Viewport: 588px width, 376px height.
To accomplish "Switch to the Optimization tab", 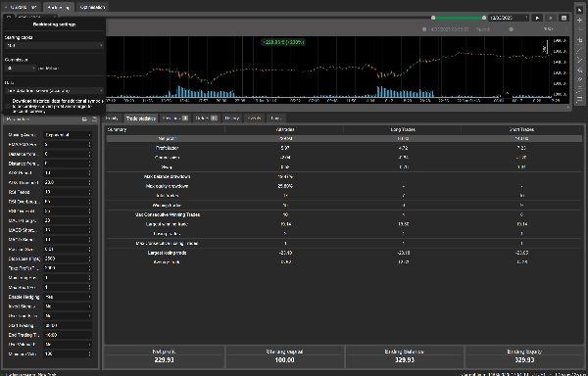I will tap(93, 7).
